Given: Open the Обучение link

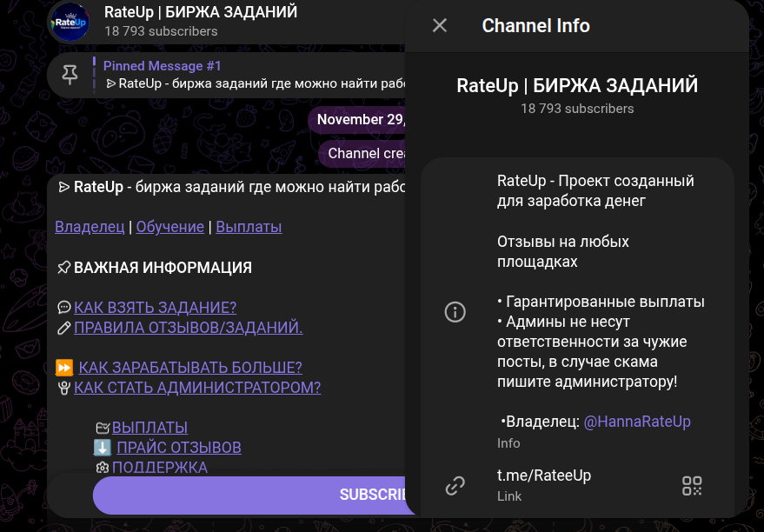Looking at the screenshot, I should (x=170, y=227).
